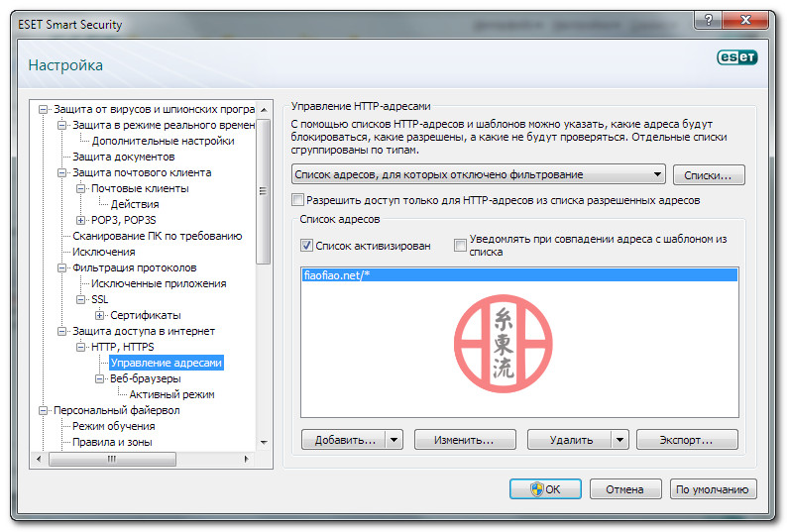Select the 'fiaofiao.net/*' list entry
The width and height of the screenshot is (787, 532).
[x=519, y=275]
